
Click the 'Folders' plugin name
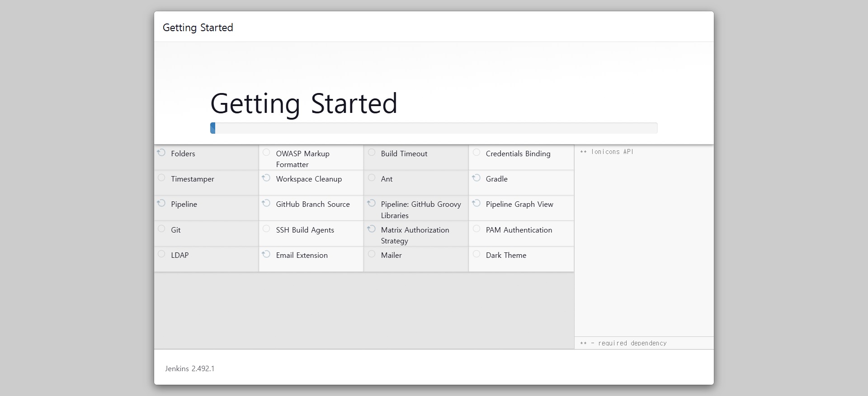pos(183,154)
